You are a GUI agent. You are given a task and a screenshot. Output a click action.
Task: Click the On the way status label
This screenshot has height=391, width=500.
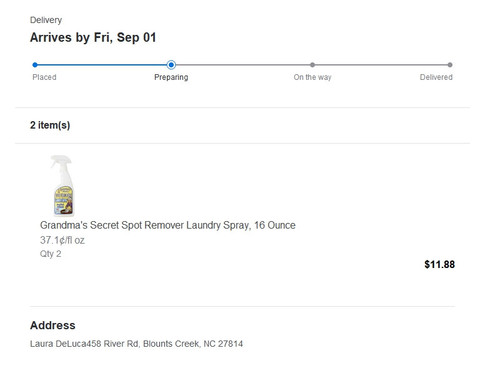pos(312,77)
